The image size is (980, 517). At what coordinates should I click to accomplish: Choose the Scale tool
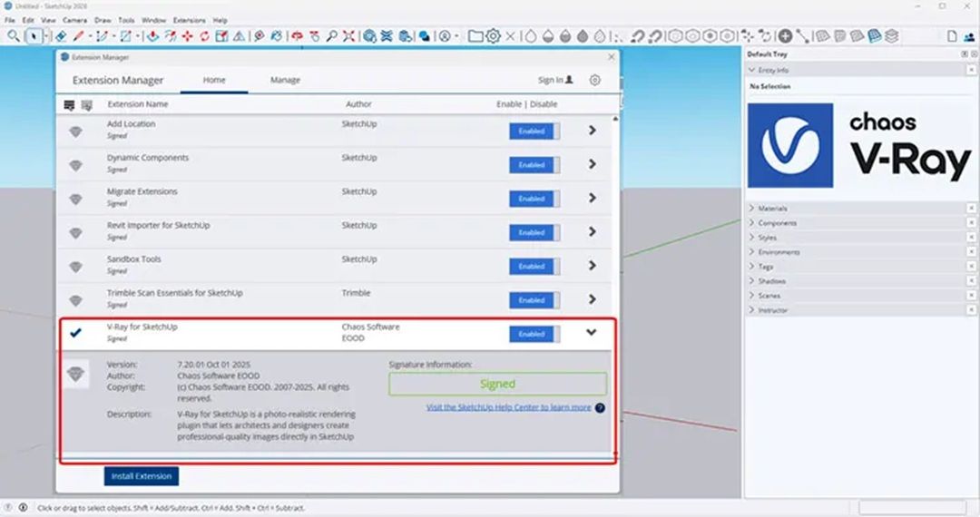(x=222, y=36)
